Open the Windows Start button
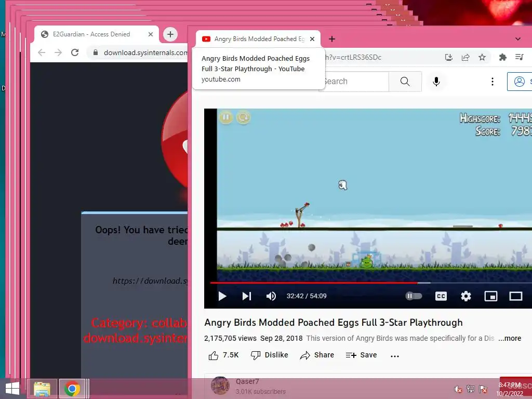The height and width of the screenshot is (399, 532). [12, 389]
